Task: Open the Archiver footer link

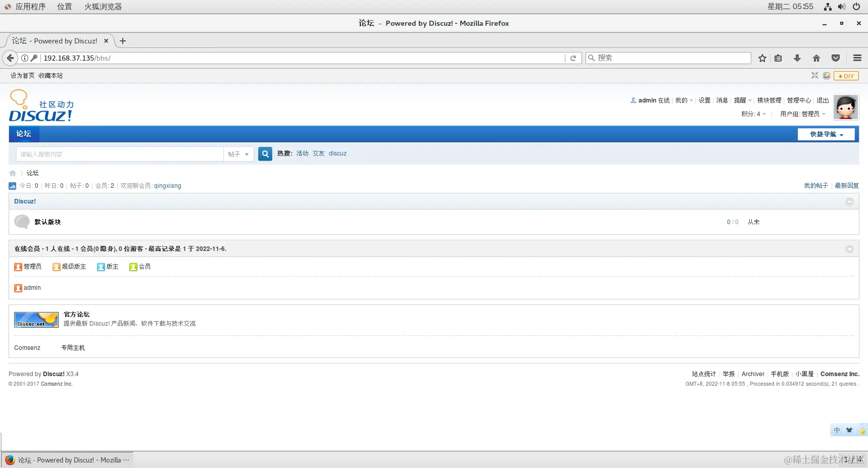Action: coord(753,374)
